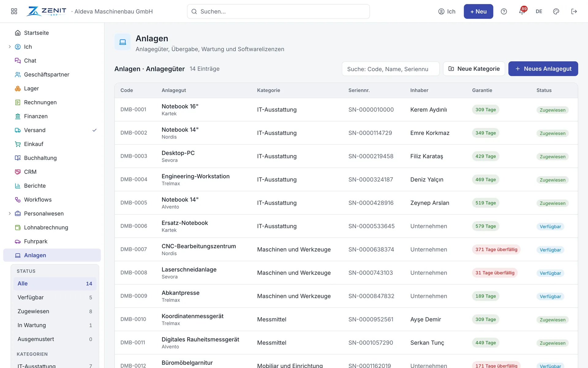
Task: Click the Fuhrpark car icon
Action: pos(18,241)
